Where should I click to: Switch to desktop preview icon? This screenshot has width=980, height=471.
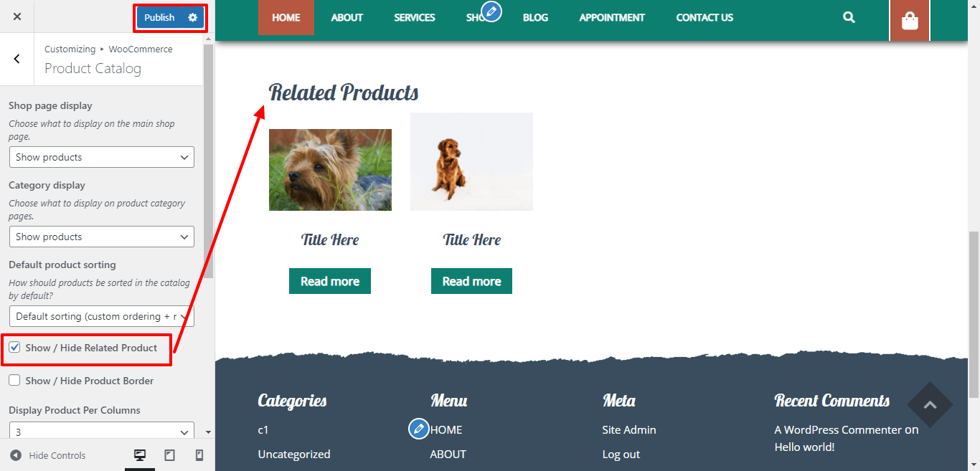140,455
